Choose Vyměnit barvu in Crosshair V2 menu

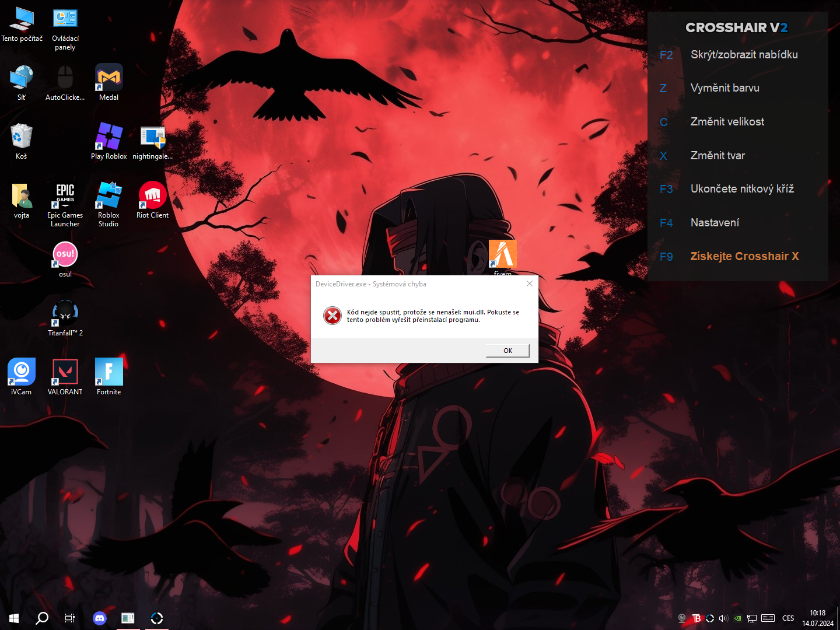click(x=725, y=88)
